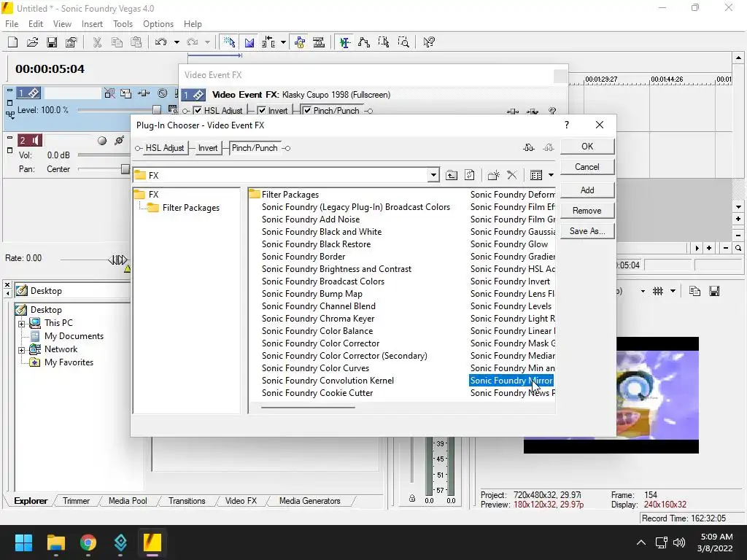Click the Add button
This screenshot has height=560, width=747.
tap(587, 190)
